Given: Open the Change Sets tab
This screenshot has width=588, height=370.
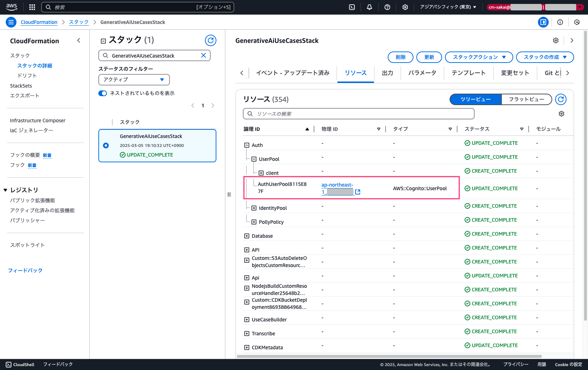Looking at the screenshot, I should point(515,73).
